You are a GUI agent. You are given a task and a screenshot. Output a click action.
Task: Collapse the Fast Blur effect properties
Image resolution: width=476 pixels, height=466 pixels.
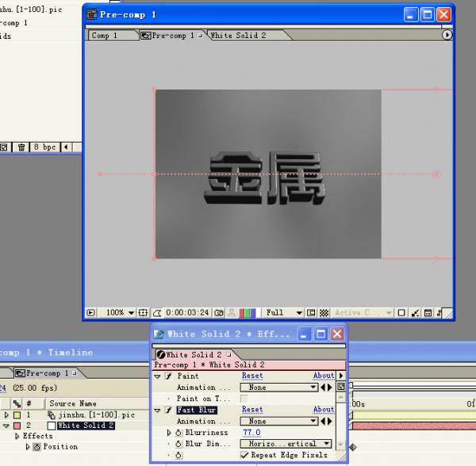click(157, 411)
